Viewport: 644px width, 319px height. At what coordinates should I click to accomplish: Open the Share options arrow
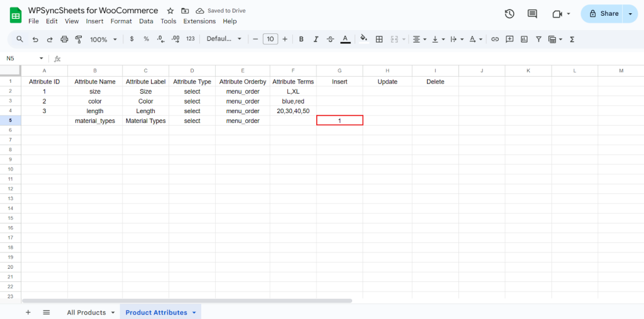click(630, 14)
